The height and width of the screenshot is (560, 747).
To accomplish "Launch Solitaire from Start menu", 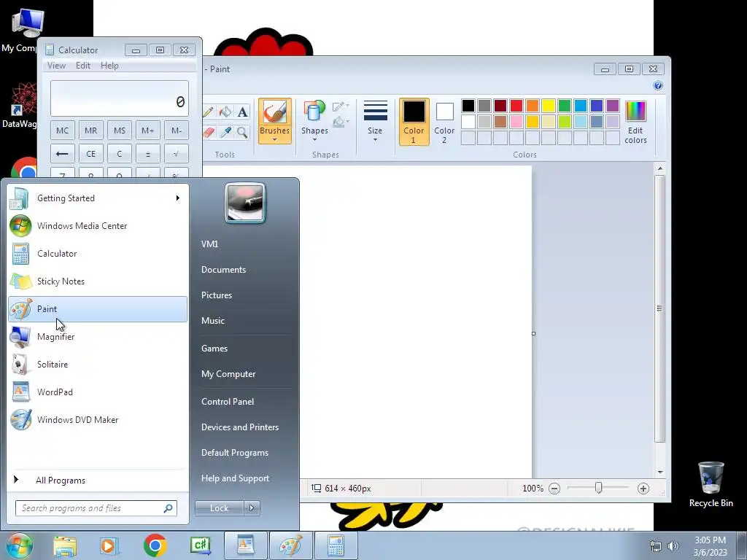I will coord(98,365).
